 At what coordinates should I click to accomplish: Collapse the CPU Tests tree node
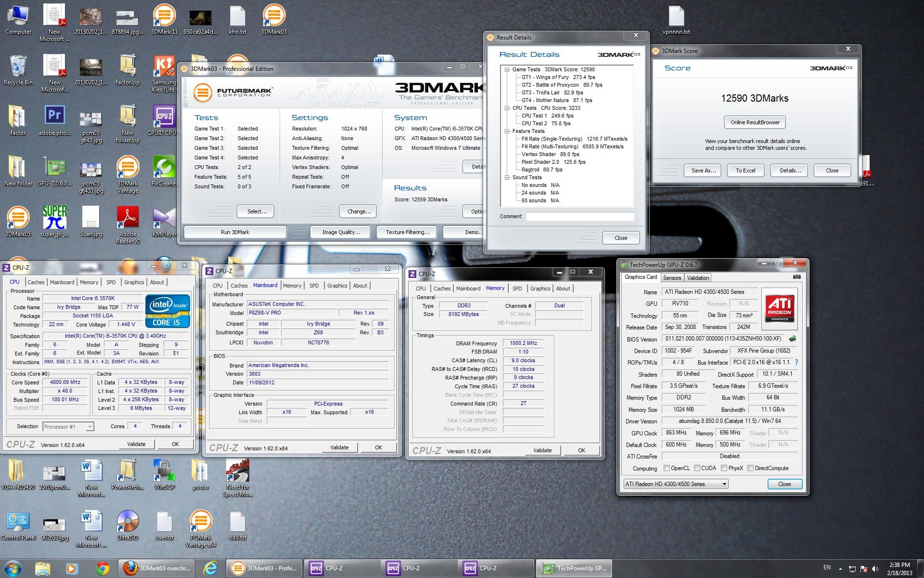(x=507, y=108)
